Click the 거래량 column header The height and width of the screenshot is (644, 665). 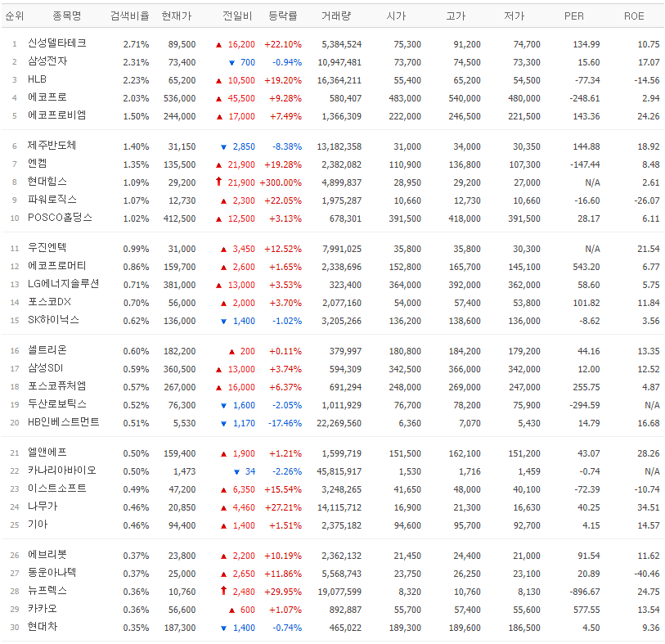coord(336,16)
